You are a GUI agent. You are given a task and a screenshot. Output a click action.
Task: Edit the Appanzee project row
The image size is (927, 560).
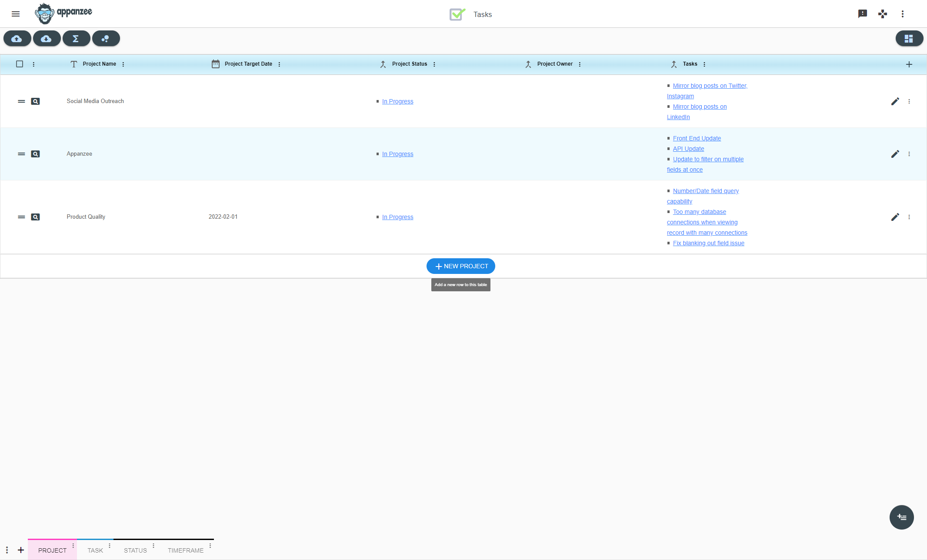pyautogui.click(x=895, y=154)
